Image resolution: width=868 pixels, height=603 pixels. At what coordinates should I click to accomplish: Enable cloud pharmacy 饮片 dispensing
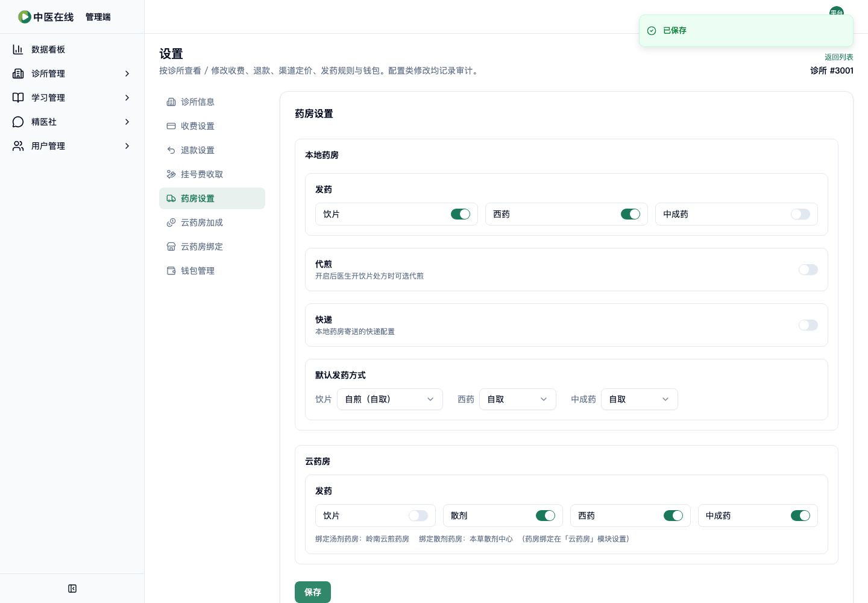pyautogui.click(x=418, y=516)
